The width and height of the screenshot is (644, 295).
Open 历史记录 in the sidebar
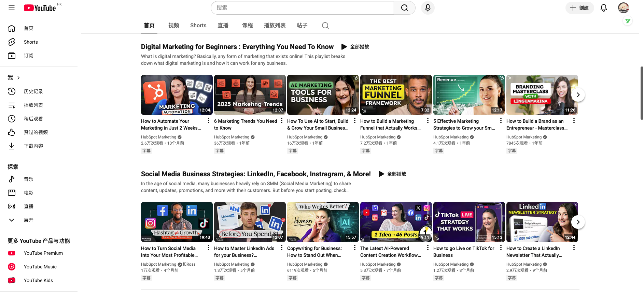click(x=33, y=91)
